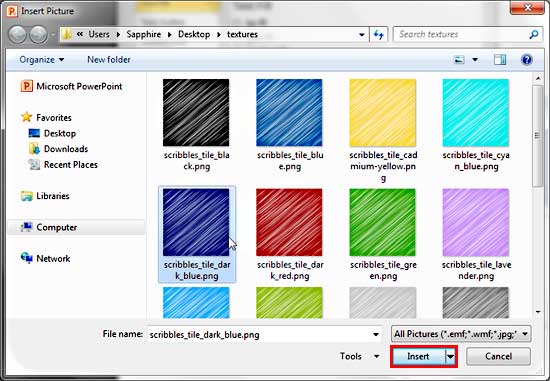Click the Forward navigation arrow
Viewport: 550px width, 381px height.
[x=38, y=34]
